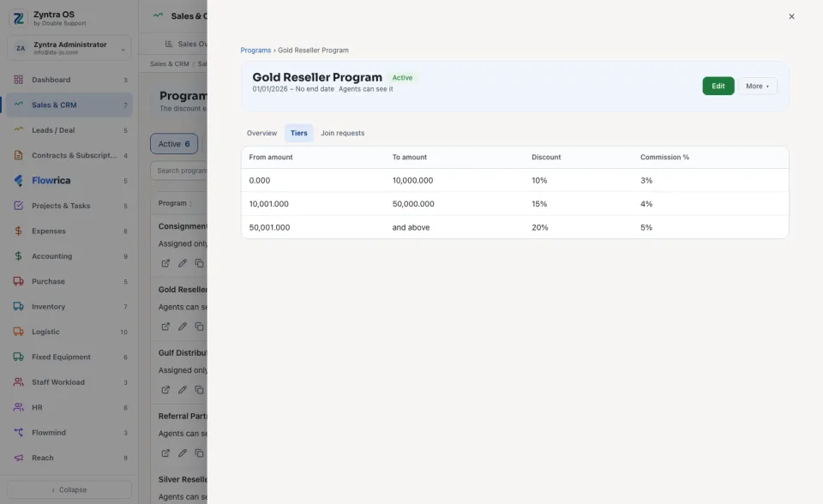Click Zyntra OS logo icon
The image size is (823, 504).
pos(18,18)
